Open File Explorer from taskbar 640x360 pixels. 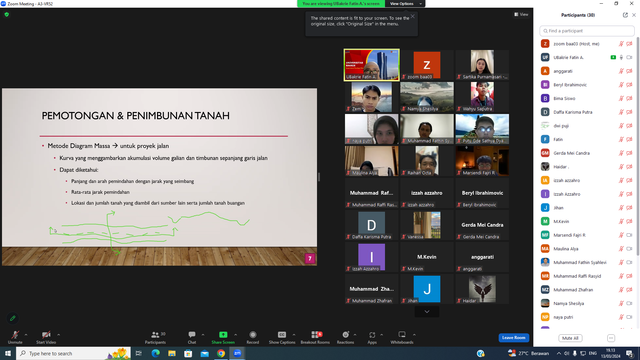[x=172, y=353]
